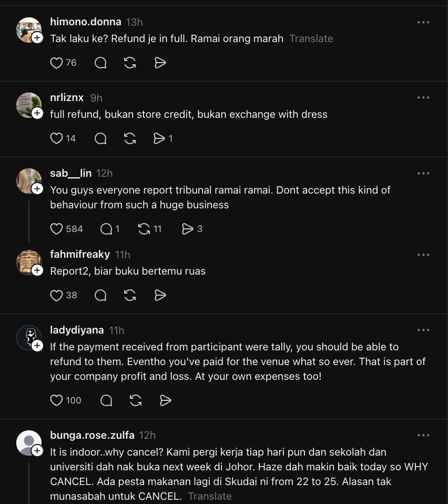Viewport: 448px width, 504px height.
Task: Open nrliznx's profile by username
Action: tap(67, 97)
